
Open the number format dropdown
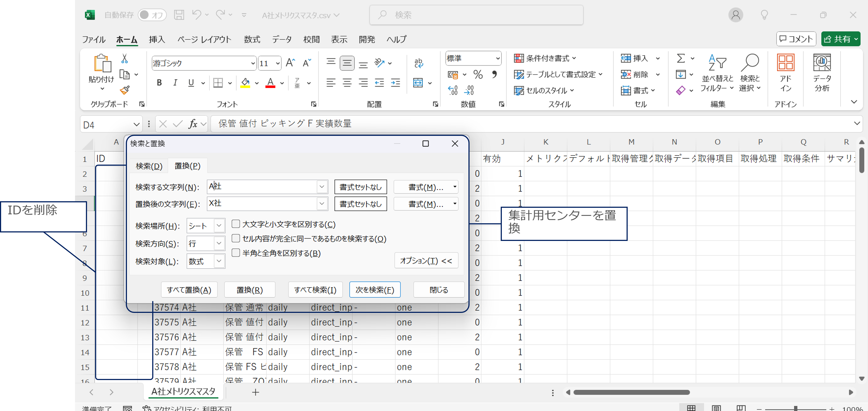click(x=497, y=58)
